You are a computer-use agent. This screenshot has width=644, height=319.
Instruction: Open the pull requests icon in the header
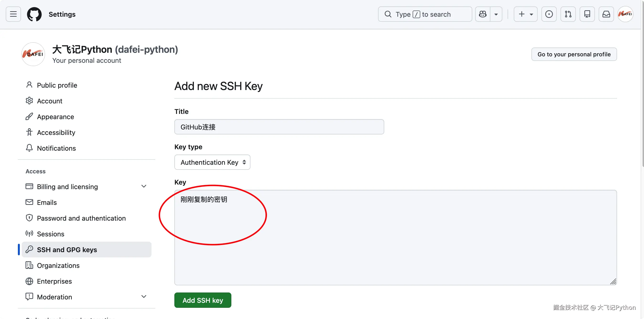568,14
